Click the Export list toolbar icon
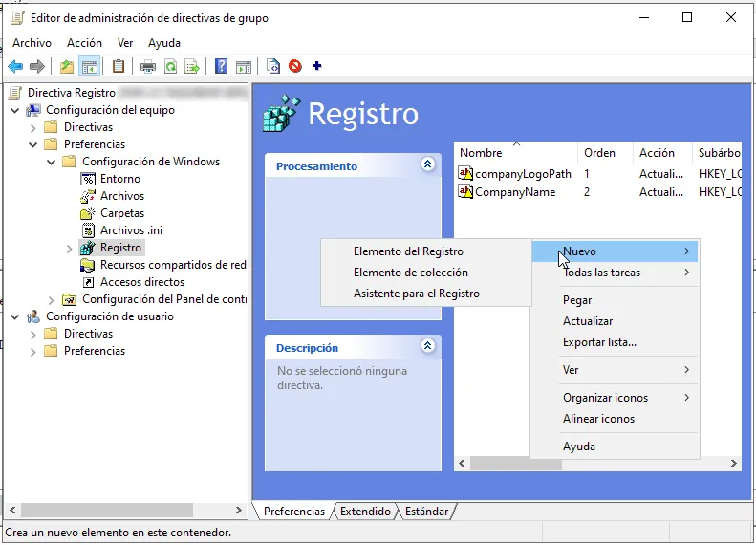756x545 pixels. pyautogui.click(x=192, y=66)
